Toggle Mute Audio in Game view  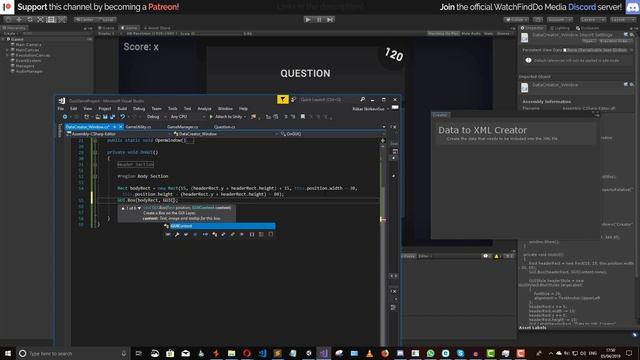click(x=471, y=33)
